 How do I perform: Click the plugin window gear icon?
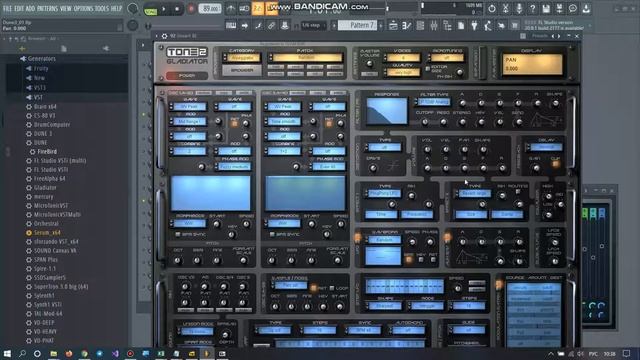click(x=164, y=36)
